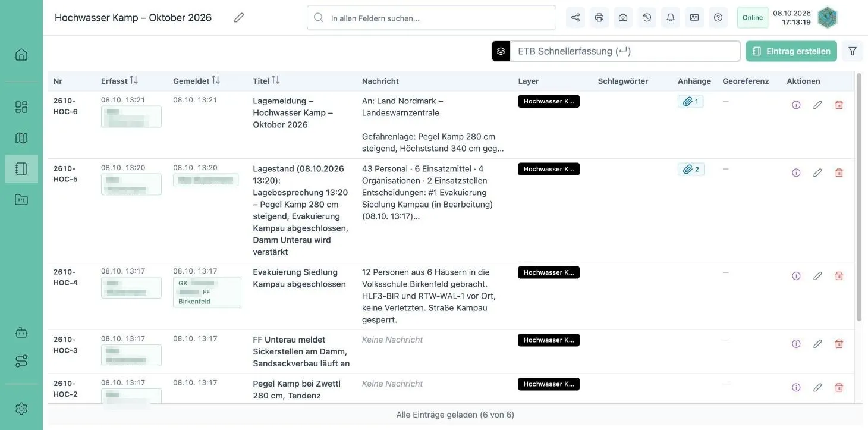This screenshot has width=868, height=430.
Task: Edit the title Hochwasser Kamp with pencil
Action: coord(239,18)
